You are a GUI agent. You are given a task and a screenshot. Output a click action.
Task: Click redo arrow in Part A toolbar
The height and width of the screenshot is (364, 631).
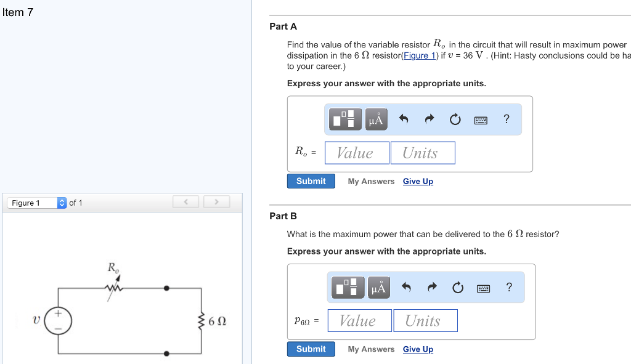[x=429, y=119]
